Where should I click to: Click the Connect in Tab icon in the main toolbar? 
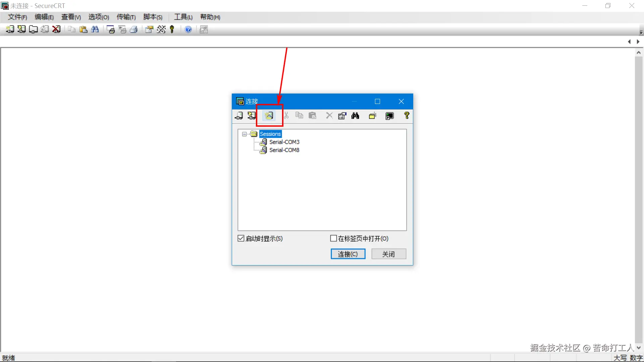coord(33,29)
